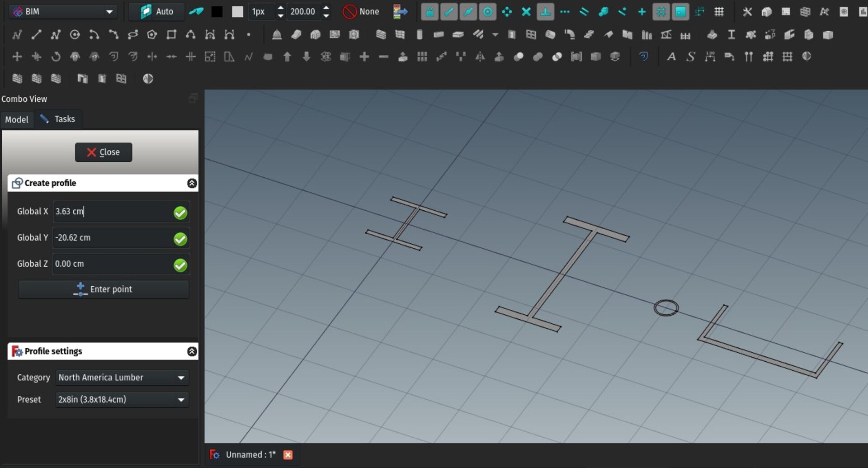Click the Upgrade up-arrow icon
The image size is (868, 468).
287,57
